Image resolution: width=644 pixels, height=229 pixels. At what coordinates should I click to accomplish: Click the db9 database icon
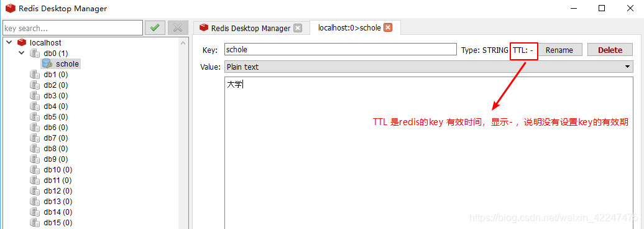coord(35,159)
